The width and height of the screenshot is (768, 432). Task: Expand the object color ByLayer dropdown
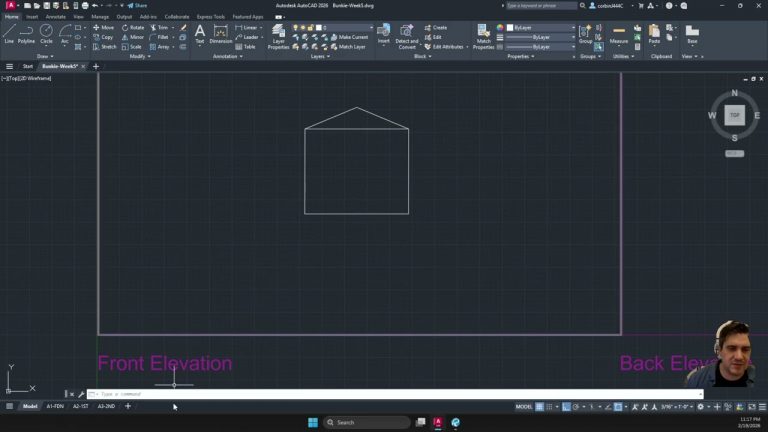[540, 27]
